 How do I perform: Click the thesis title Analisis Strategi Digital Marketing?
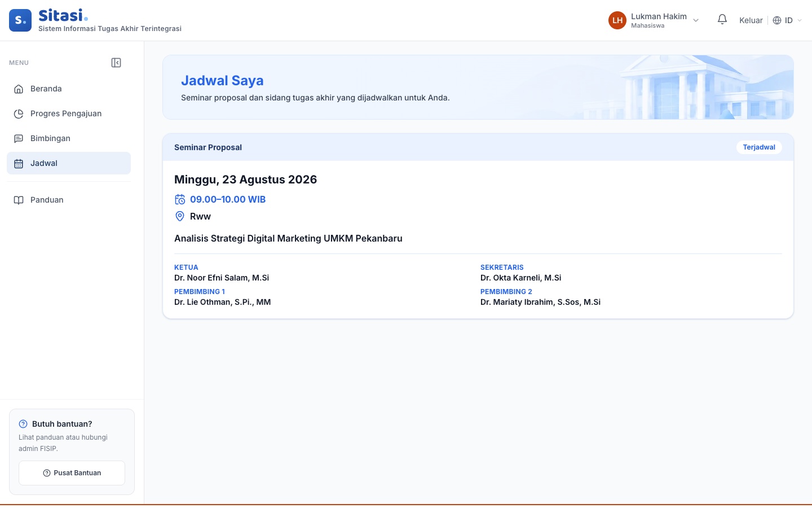[x=288, y=238]
